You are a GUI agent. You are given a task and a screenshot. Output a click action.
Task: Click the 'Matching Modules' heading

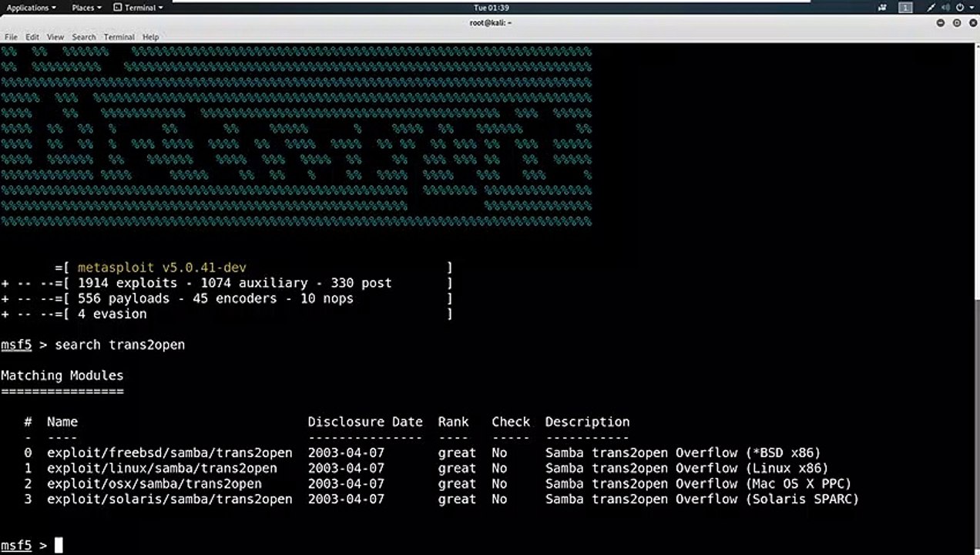click(x=62, y=375)
